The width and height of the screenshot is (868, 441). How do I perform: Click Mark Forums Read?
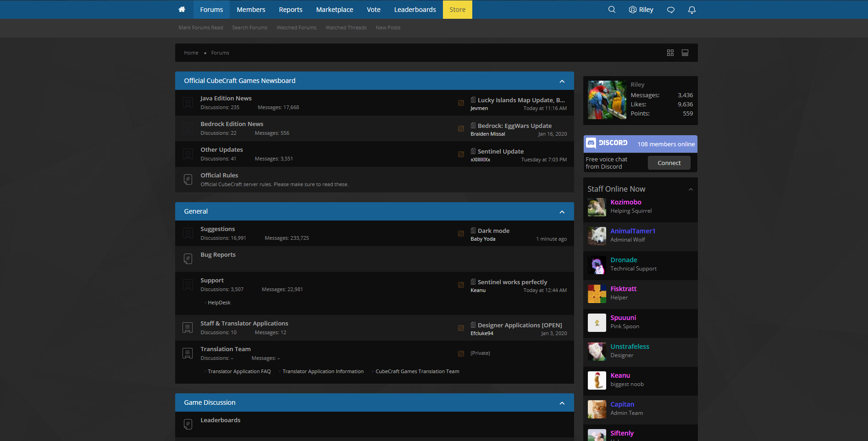point(201,28)
